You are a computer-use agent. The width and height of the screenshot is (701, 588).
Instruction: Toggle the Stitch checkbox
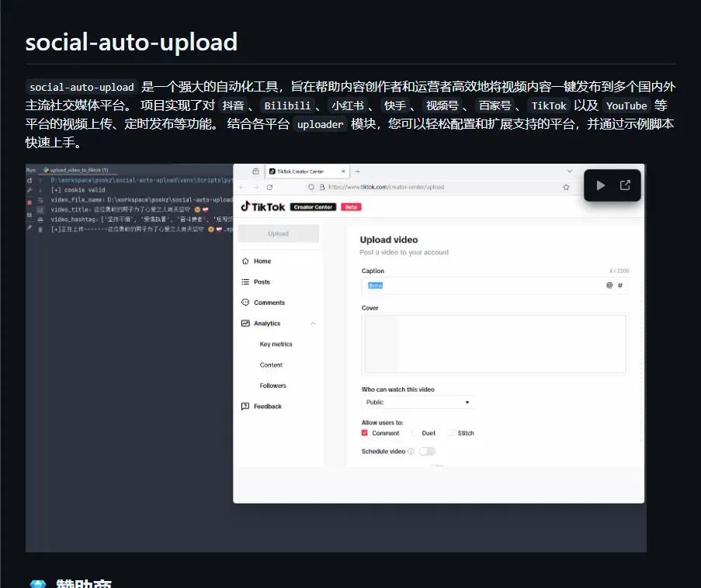tap(450, 433)
